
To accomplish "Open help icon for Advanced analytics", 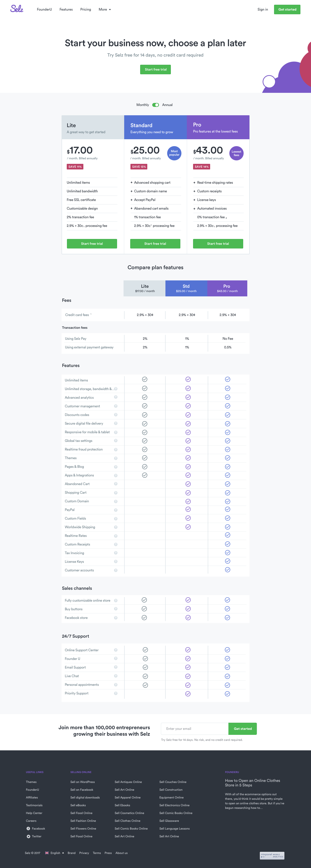I will 116,397.
